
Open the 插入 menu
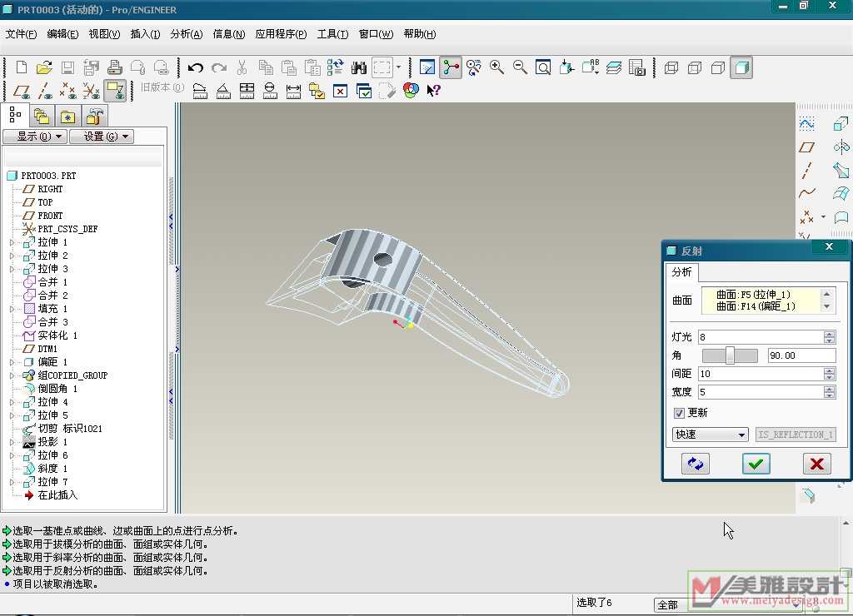point(145,34)
